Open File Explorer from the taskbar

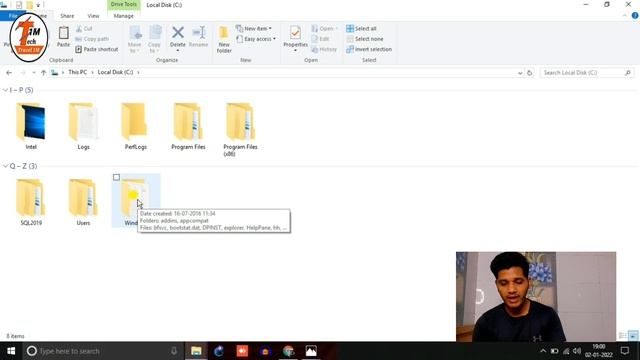(x=196, y=351)
